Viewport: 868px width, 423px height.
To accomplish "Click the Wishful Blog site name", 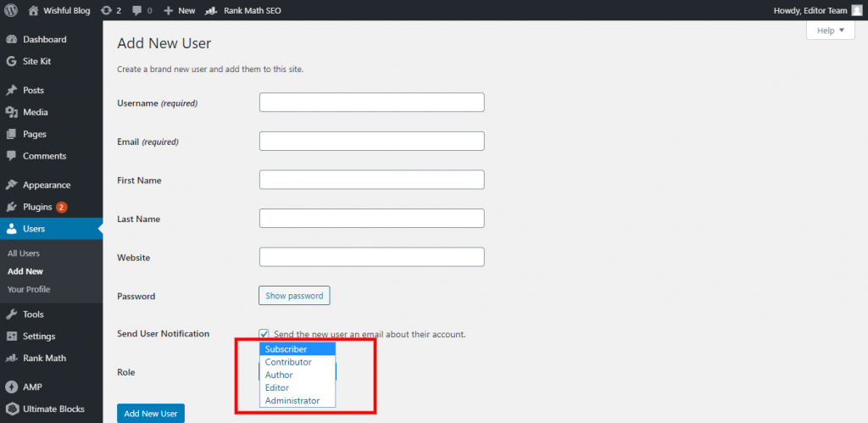I will (68, 10).
